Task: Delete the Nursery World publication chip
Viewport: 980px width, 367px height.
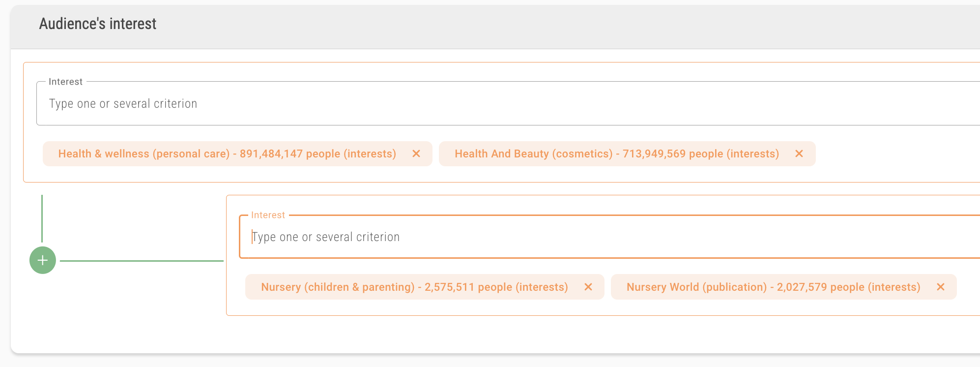Action: [940, 287]
